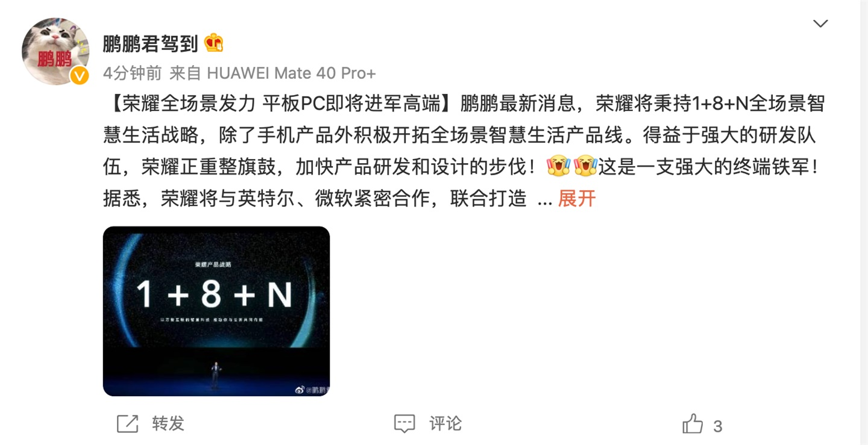
Task: Click the crown membership icon beside username
Action: click(x=213, y=43)
